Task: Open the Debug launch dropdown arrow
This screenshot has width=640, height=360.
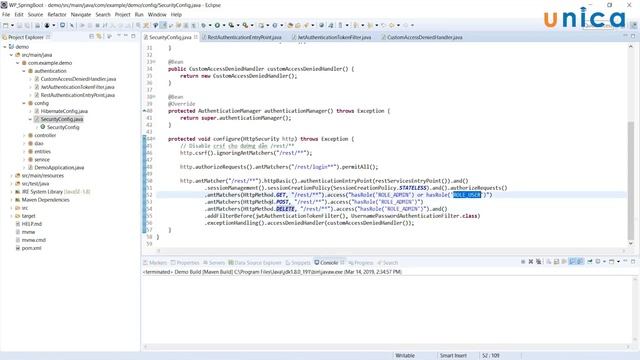Action: [x=210, y=25]
